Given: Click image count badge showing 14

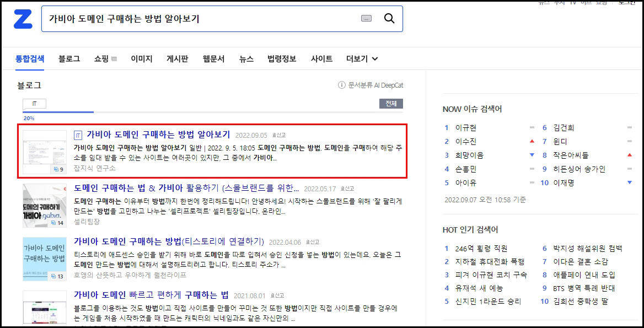Looking at the screenshot, I should point(58,223).
